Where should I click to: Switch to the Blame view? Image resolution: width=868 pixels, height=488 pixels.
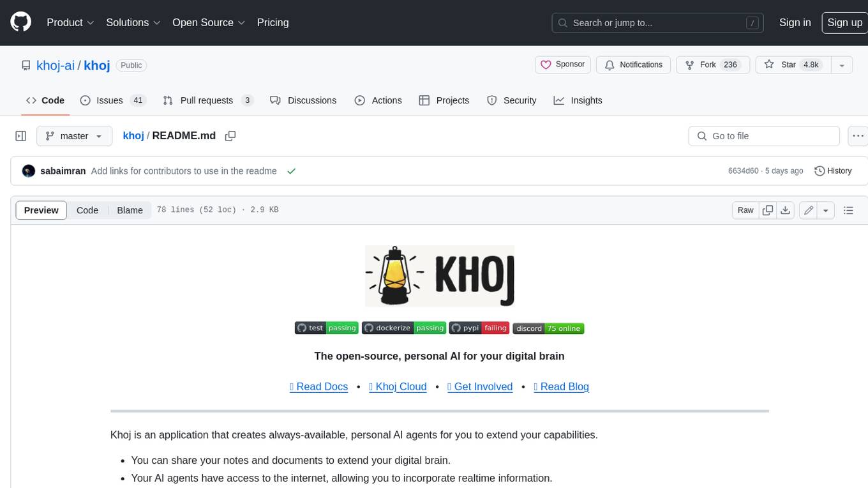click(130, 210)
